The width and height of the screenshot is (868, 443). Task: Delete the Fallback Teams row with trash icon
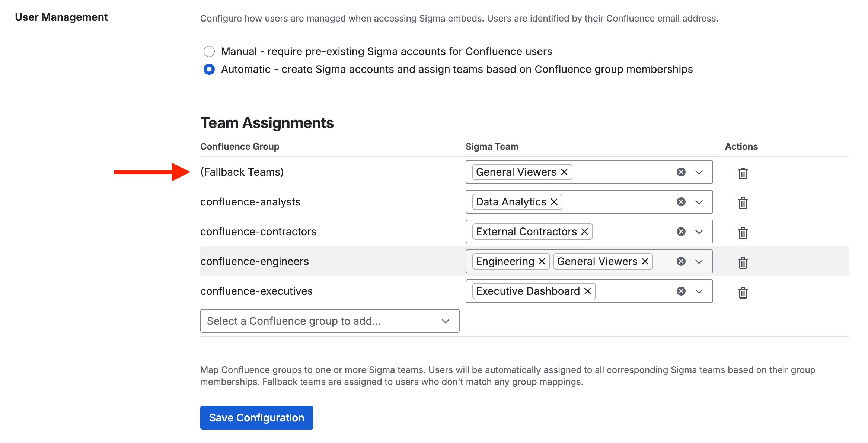[x=743, y=173]
